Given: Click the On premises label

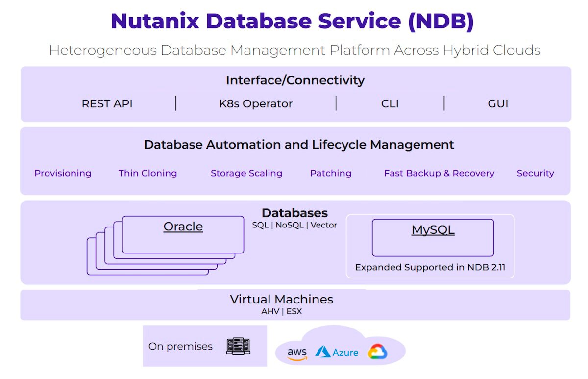Looking at the screenshot, I should [181, 346].
